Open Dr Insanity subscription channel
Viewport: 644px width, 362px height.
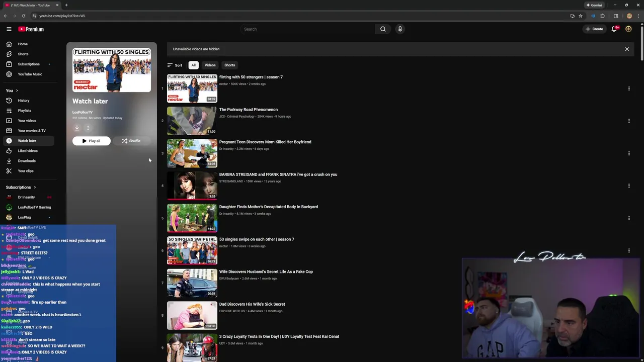point(28,197)
